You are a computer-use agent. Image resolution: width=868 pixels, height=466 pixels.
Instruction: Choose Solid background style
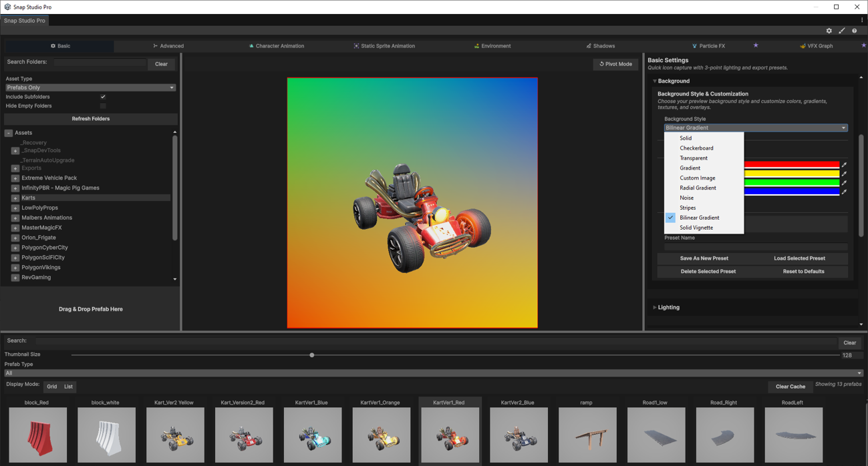[x=704, y=138]
